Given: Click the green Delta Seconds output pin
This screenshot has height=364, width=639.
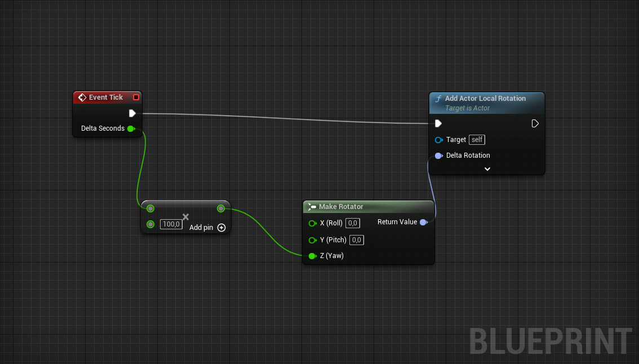Looking at the screenshot, I should [x=131, y=128].
